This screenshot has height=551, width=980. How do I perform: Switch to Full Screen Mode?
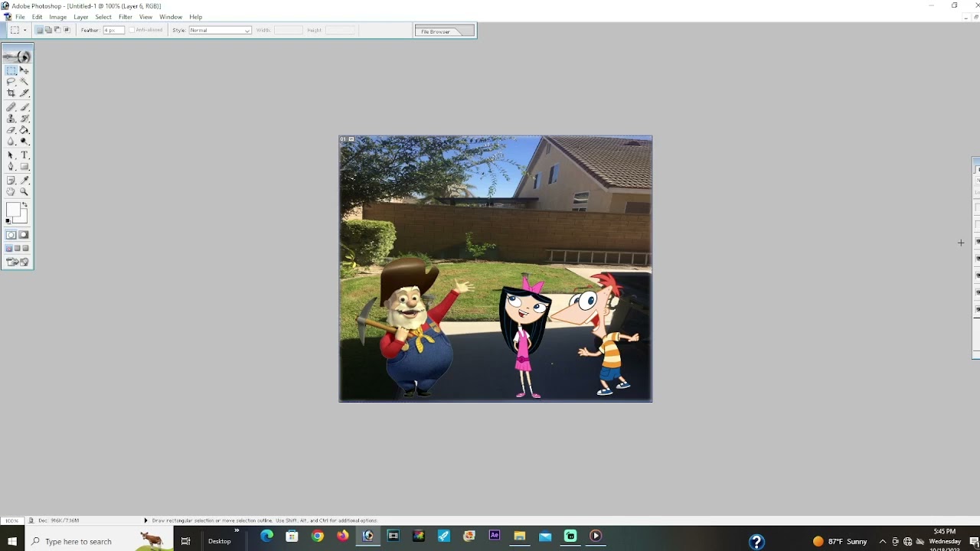click(25, 248)
